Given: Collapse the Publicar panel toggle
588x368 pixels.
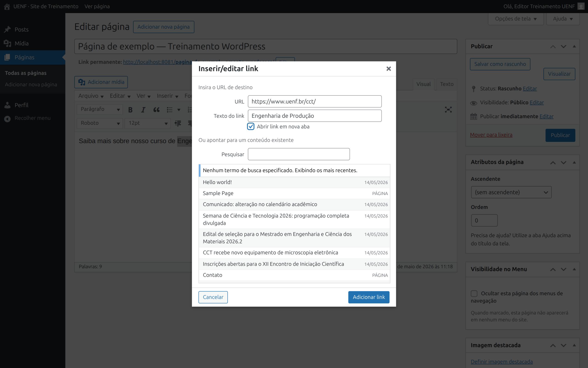Looking at the screenshot, I should pos(574,46).
